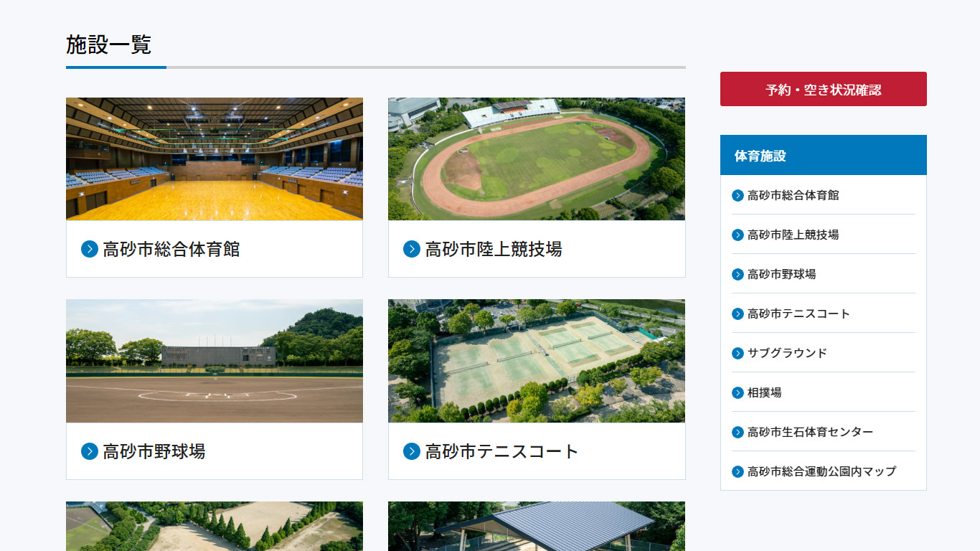Screen dimensions: 980x551
Task: Open the partially visible sub ground aerial photo
Action: point(215,526)
